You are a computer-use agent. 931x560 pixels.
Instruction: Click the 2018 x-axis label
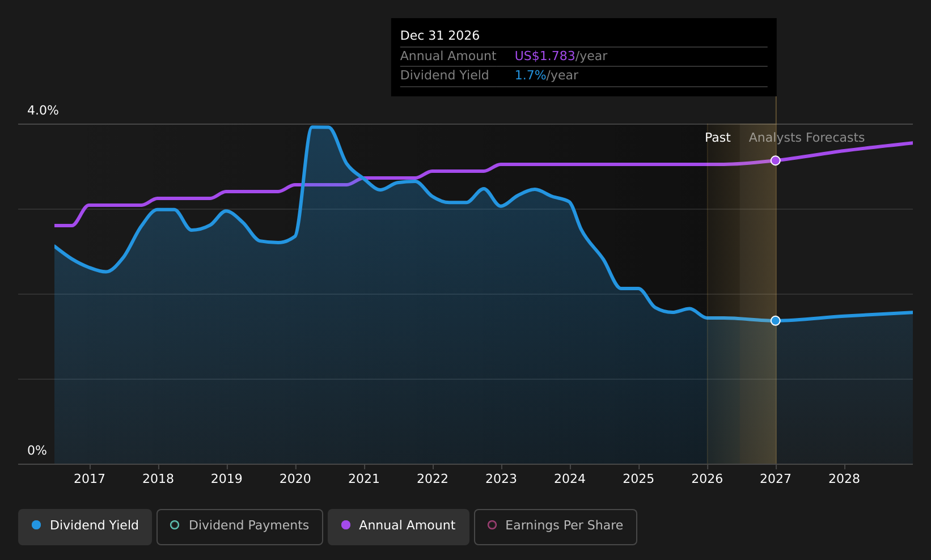[158, 479]
